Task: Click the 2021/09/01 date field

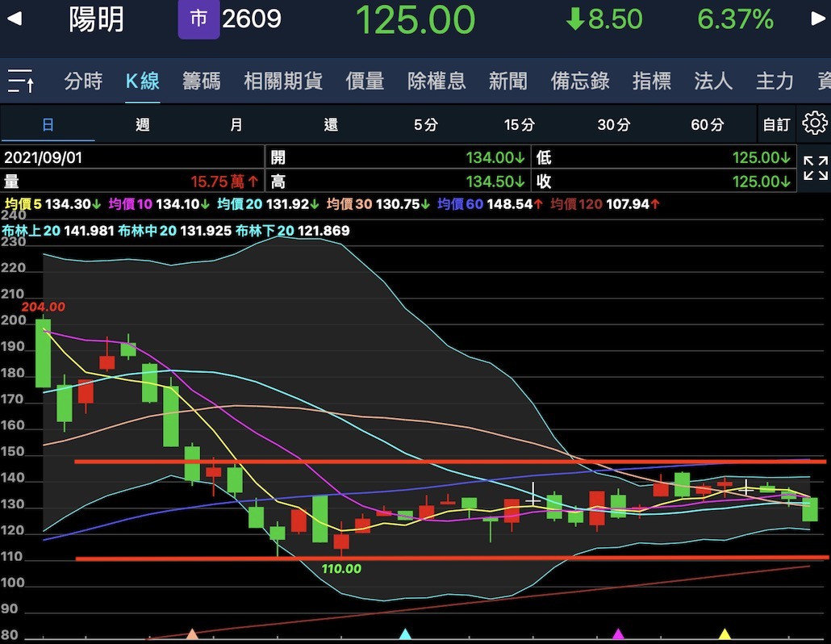Action: (x=44, y=158)
